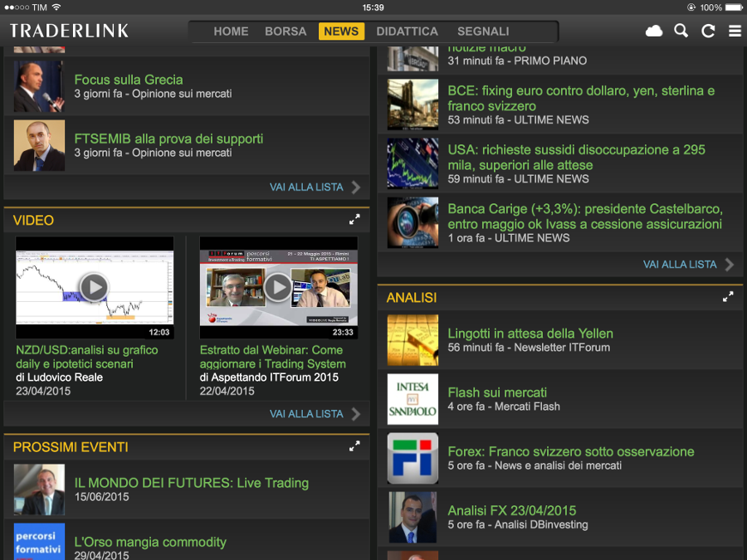
Task: Open Lingotti in attesa della Yellen
Action: 530,334
